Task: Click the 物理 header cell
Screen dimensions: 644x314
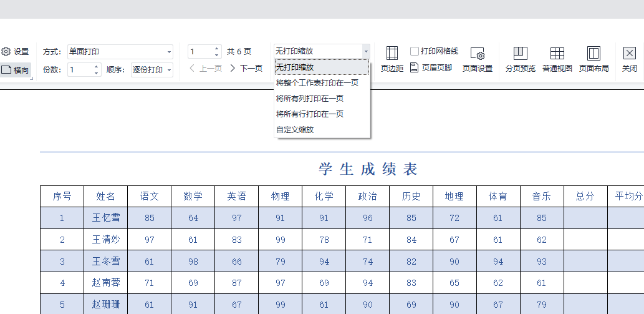Action: (280, 197)
